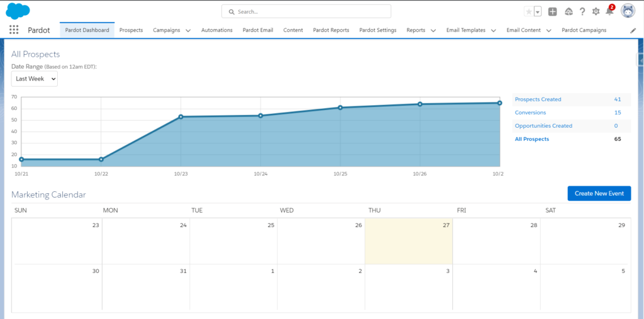Click the Opportunities Created link

543,126
